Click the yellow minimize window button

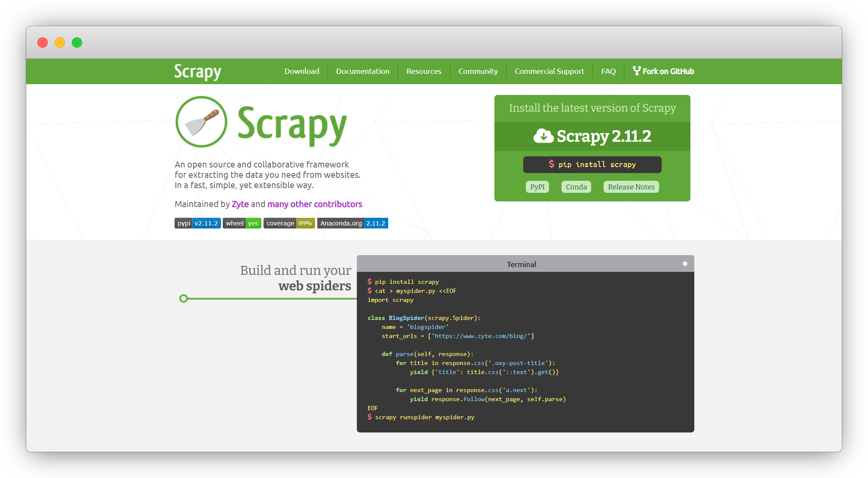coord(60,43)
